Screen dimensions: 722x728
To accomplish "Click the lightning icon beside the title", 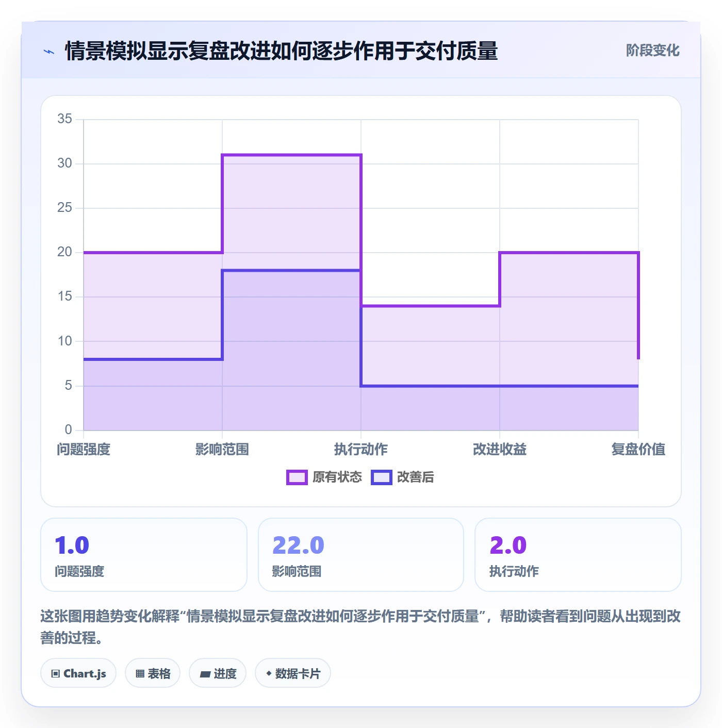I will [x=49, y=52].
